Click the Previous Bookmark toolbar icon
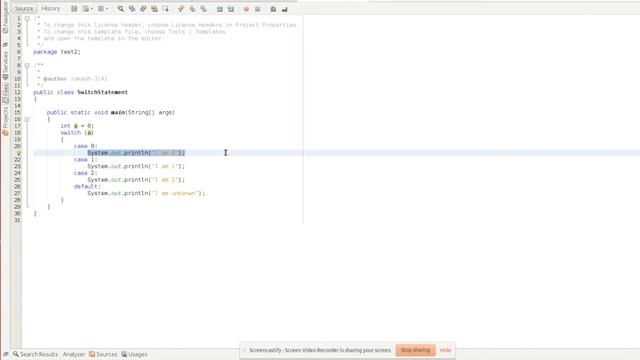Screen dimensions: 640x360 (x=181, y=9)
